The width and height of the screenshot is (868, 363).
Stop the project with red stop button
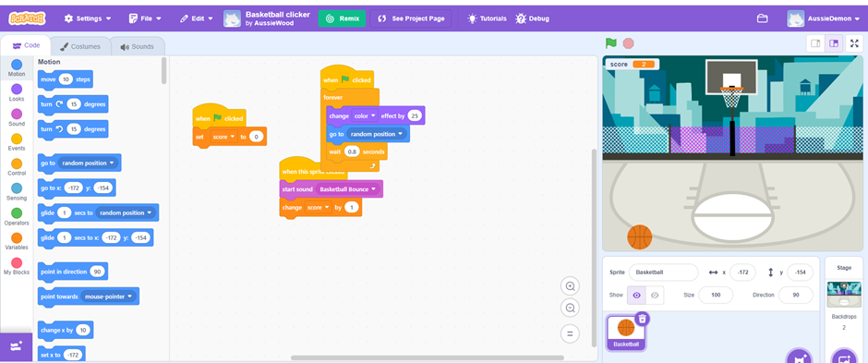click(628, 43)
